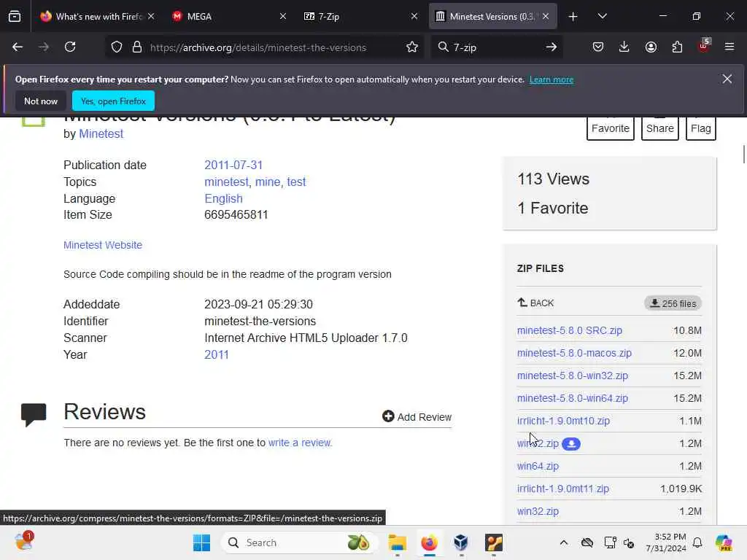
Task: Open a new browser tab
Action: pos(573,17)
